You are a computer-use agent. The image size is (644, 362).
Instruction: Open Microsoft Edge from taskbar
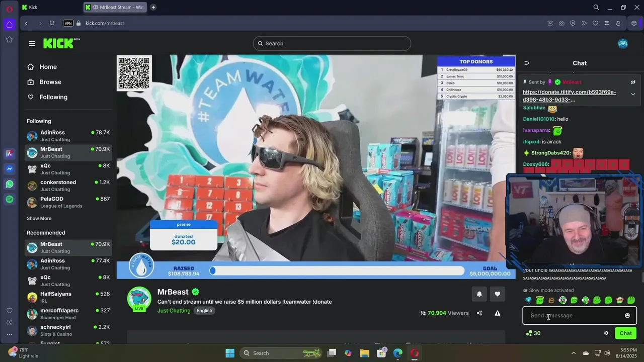pyautogui.click(x=398, y=353)
